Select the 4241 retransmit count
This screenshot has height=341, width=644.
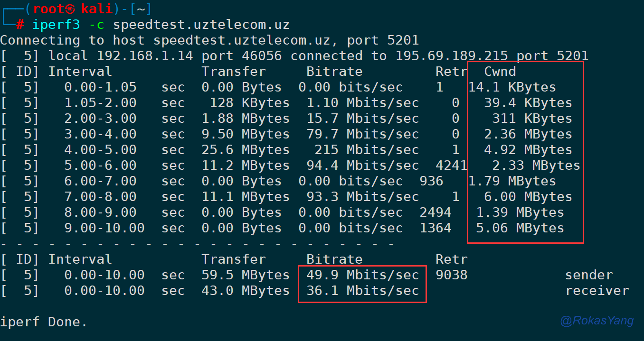(451, 166)
